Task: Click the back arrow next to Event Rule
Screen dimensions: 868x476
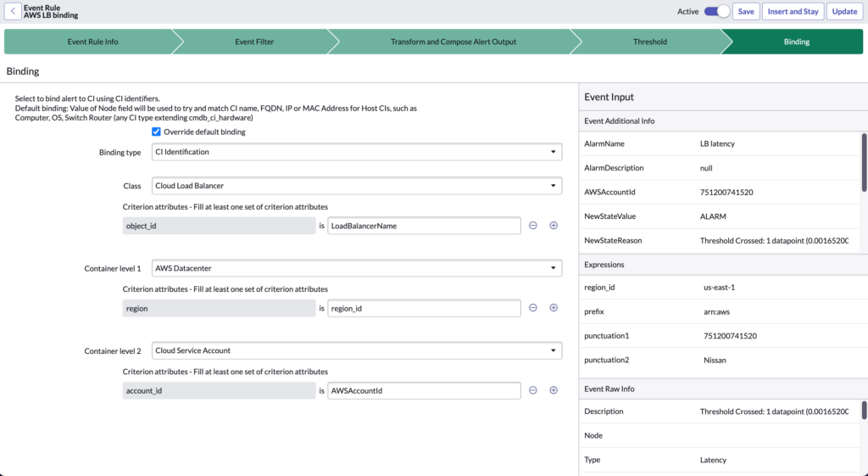Action: [14, 11]
